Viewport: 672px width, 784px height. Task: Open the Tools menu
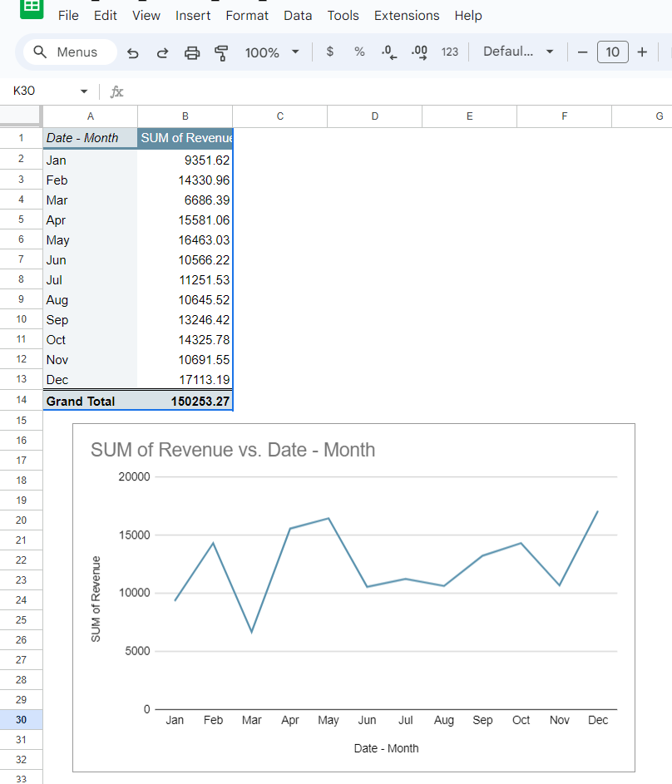click(343, 16)
